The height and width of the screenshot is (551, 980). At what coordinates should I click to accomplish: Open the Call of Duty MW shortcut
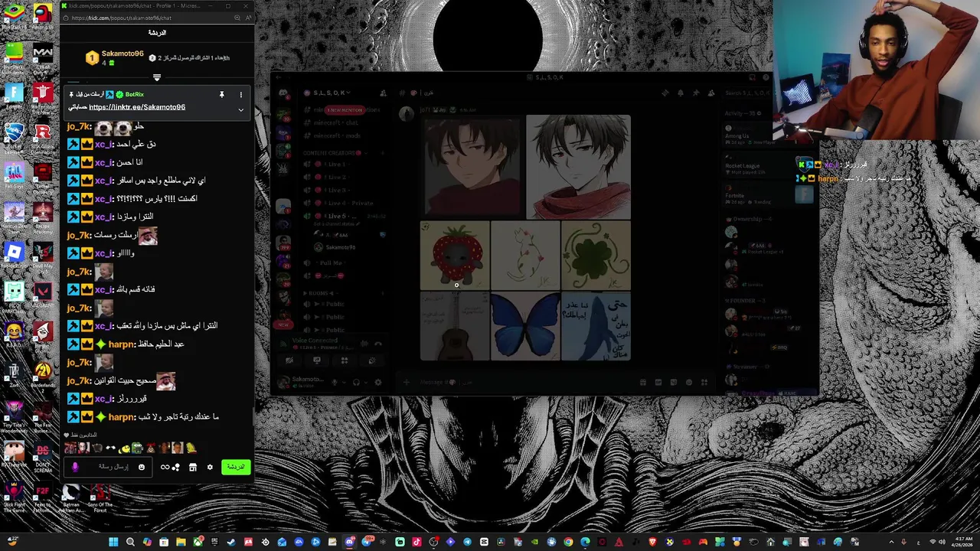point(43,57)
